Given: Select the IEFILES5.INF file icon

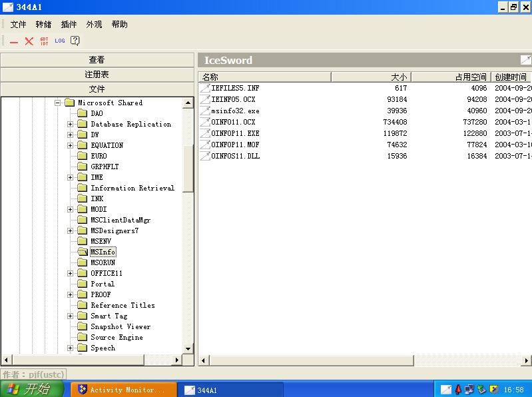Looking at the screenshot, I should coord(205,88).
